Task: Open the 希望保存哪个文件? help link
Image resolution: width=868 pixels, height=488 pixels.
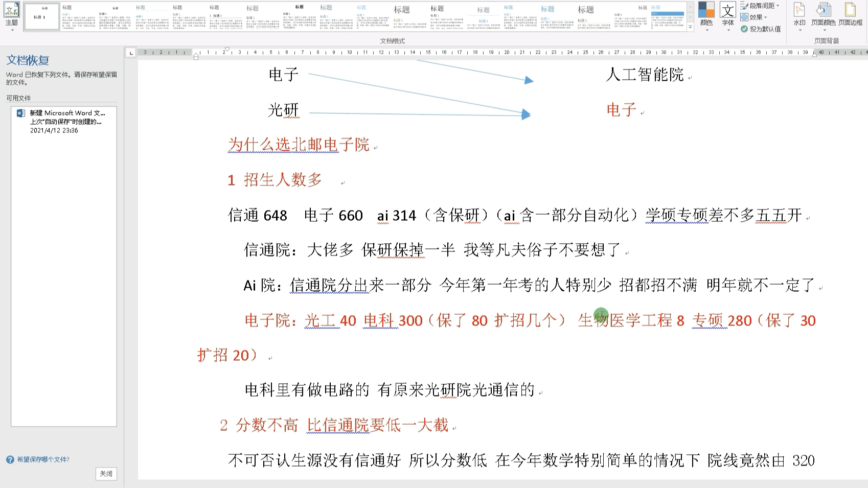Action: pos(43,459)
